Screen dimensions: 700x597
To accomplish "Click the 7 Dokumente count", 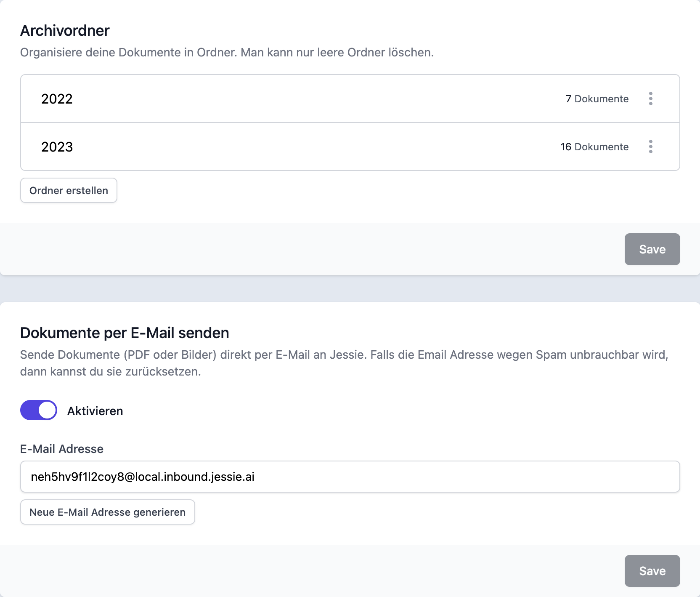I will coord(597,99).
